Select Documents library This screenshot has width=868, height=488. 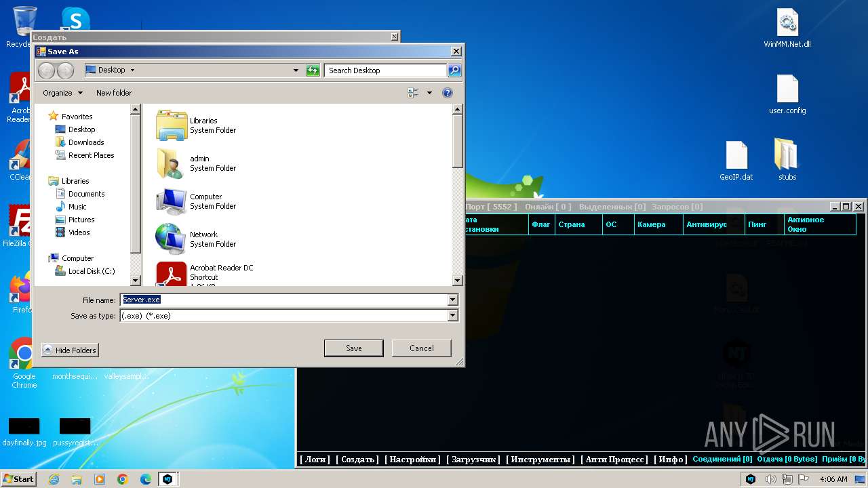point(86,194)
